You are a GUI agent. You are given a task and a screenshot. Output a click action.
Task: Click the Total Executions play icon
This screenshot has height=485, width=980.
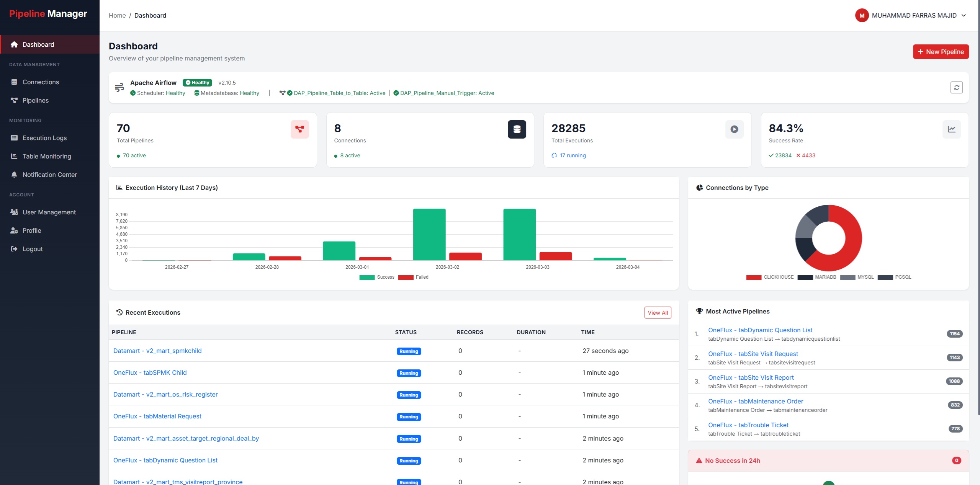(x=734, y=129)
